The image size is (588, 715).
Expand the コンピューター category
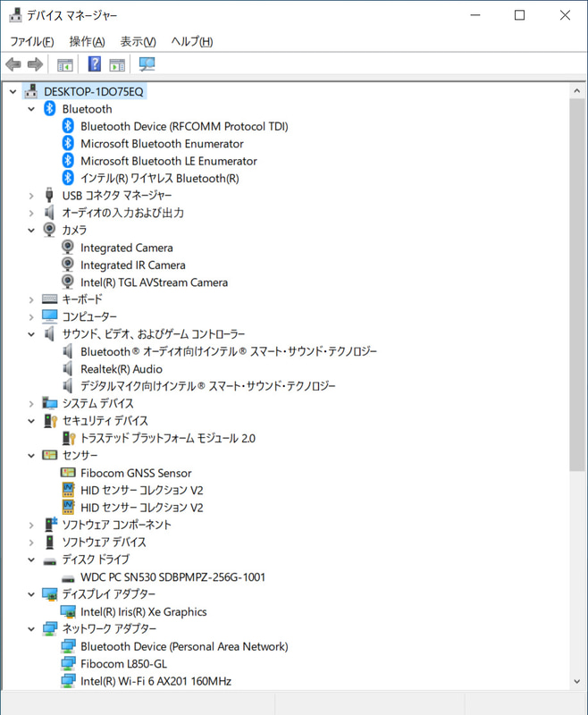(x=31, y=317)
